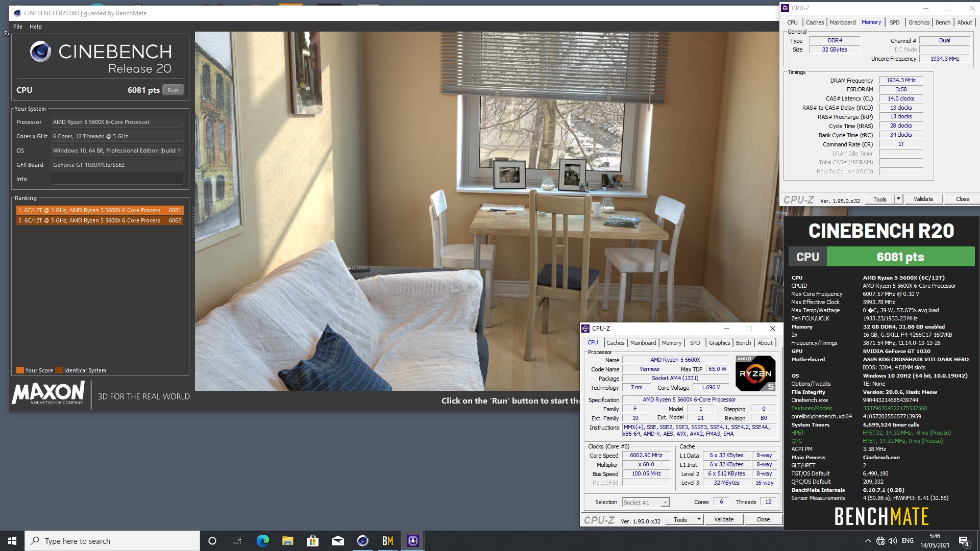This screenshot has height=551, width=980.
Task: Open volume speaker tray icon
Action: pyautogui.click(x=893, y=541)
